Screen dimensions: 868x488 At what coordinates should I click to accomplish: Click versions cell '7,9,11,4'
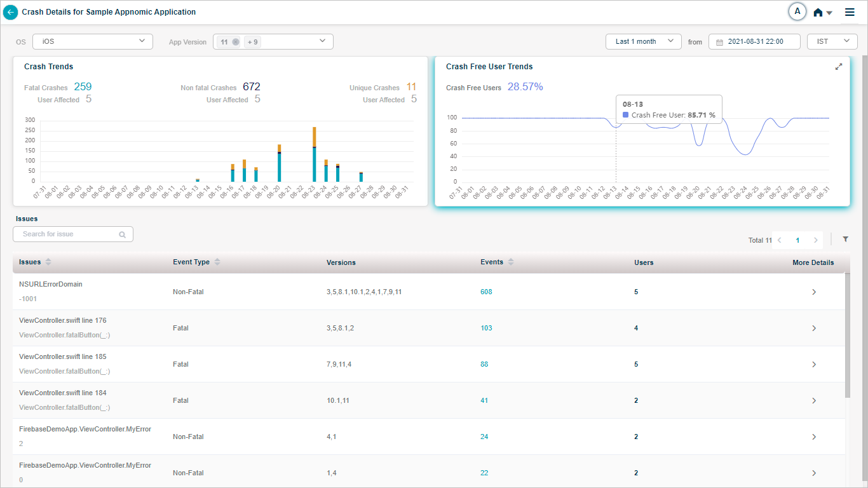[339, 365]
